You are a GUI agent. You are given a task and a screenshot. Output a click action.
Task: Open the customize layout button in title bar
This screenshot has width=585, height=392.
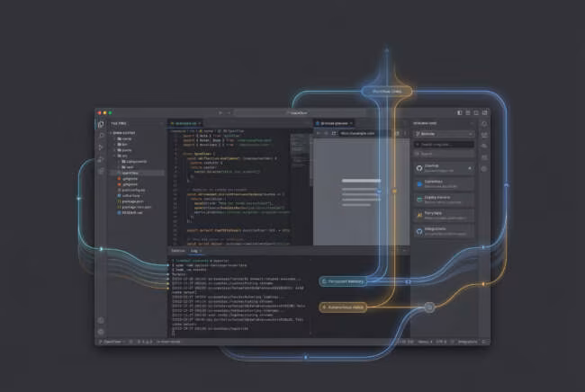pyautogui.click(x=484, y=112)
